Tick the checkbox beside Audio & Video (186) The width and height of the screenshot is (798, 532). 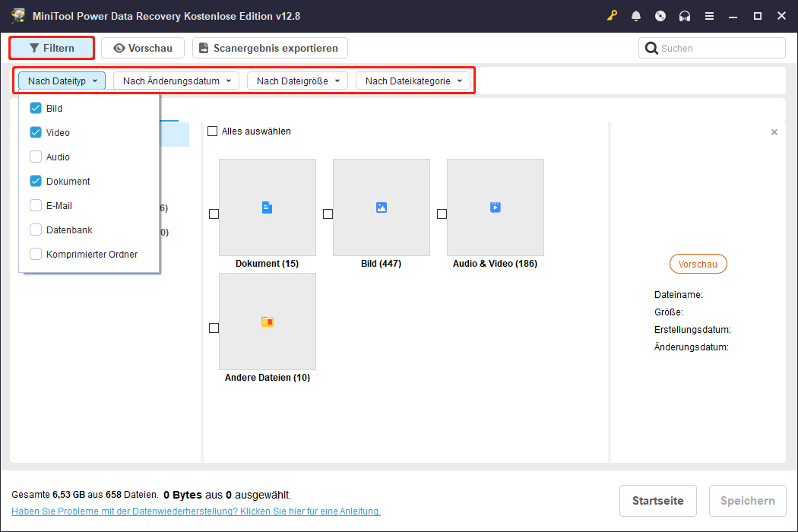click(x=442, y=214)
